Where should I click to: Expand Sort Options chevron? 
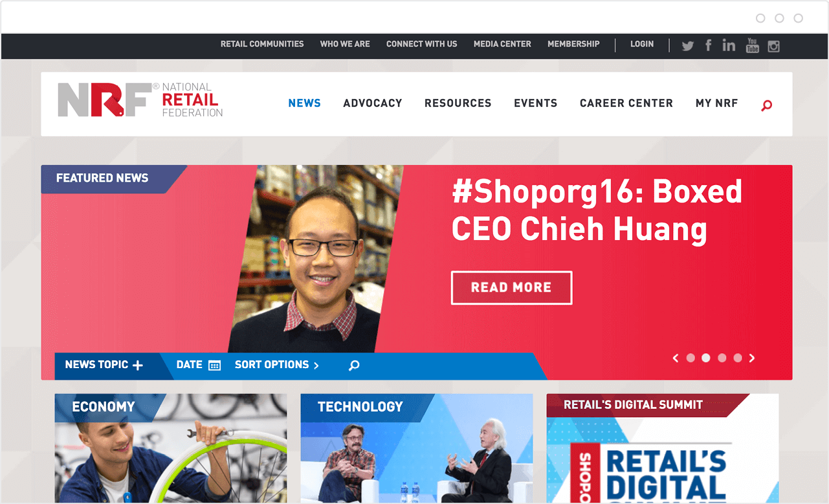pos(316,366)
